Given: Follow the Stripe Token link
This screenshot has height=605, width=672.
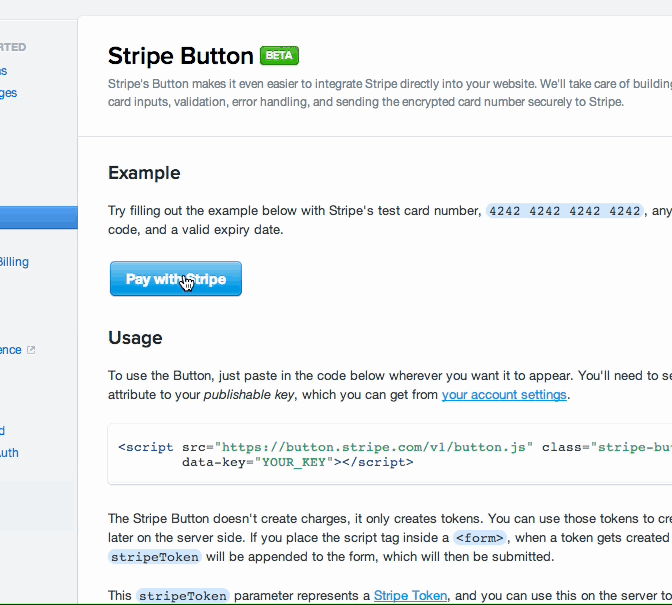Looking at the screenshot, I should click(x=410, y=596).
